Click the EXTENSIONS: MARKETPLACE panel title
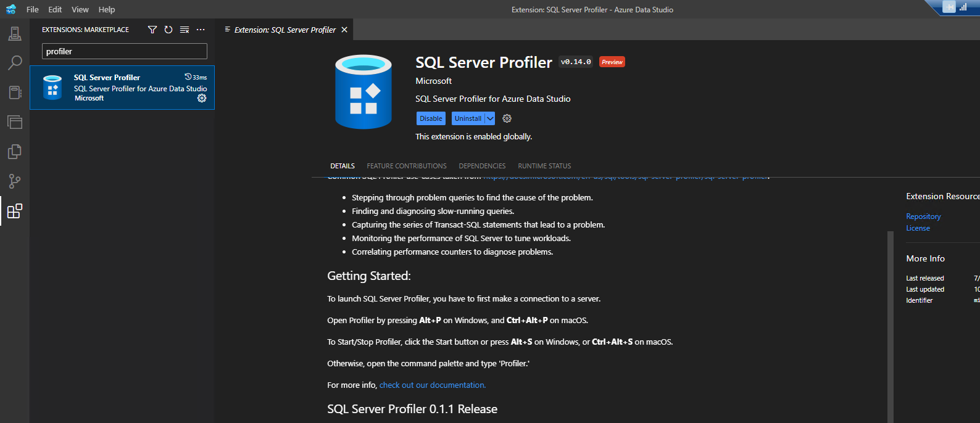 click(85, 30)
